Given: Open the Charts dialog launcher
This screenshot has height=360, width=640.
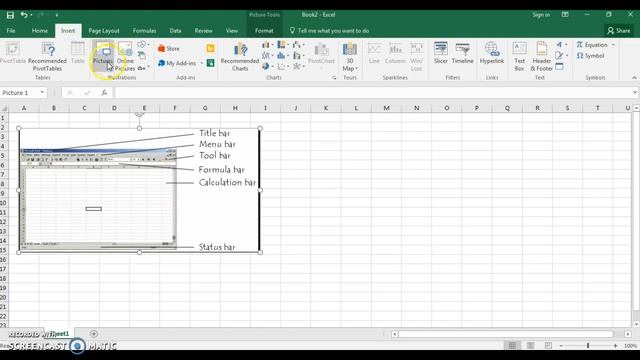Looking at the screenshot, I should pos(334,78).
